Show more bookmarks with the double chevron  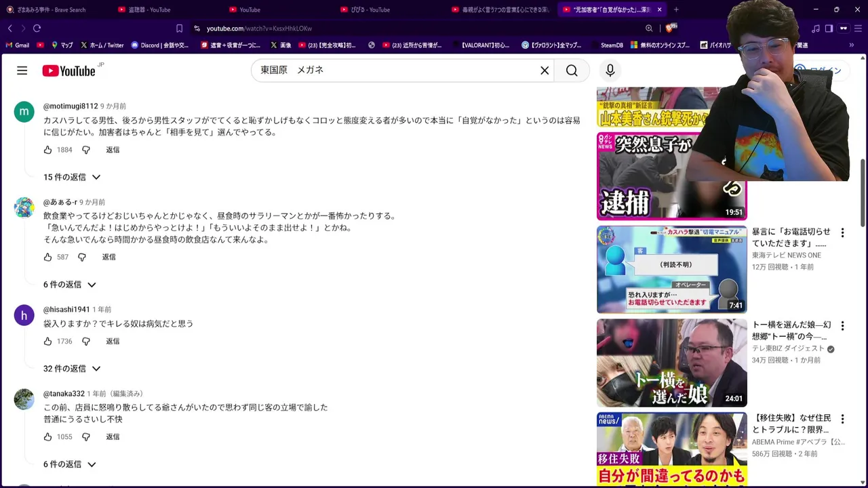[x=852, y=45]
